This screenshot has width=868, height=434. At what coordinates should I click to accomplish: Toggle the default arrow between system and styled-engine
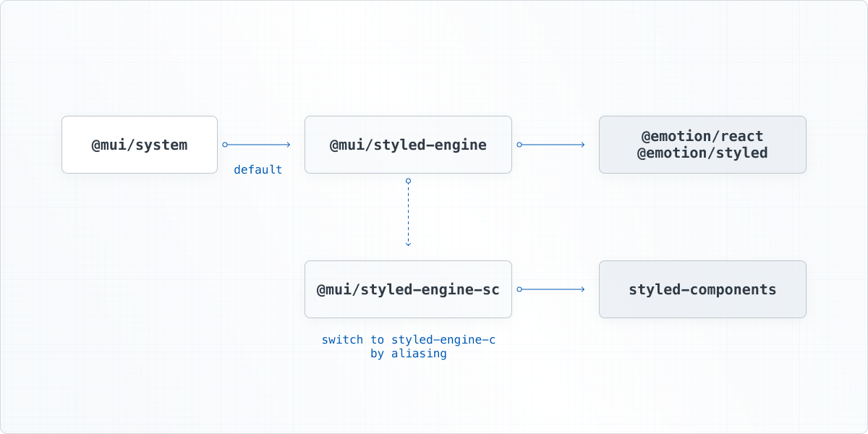click(257, 144)
